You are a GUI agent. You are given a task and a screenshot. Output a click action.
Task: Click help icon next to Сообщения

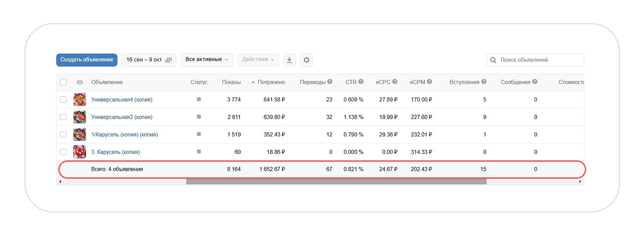[535, 82]
